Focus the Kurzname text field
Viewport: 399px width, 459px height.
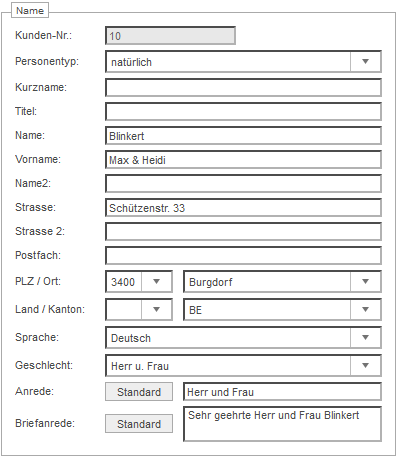(x=243, y=88)
